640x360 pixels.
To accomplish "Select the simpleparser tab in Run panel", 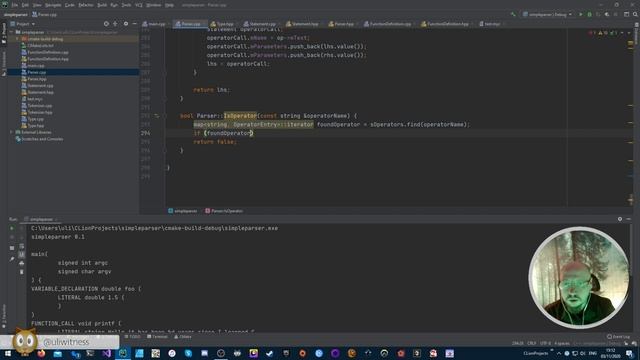I will pyautogui.click(x=41, y=219).
